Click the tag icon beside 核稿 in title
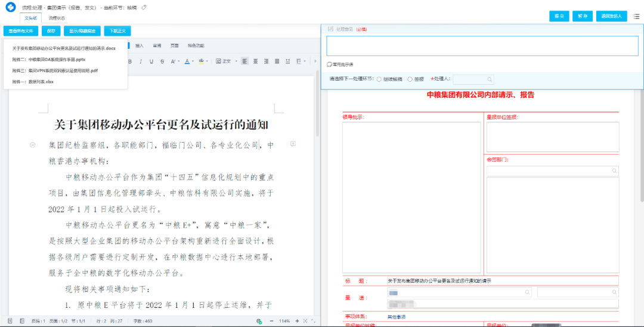 tap(144, 7)
